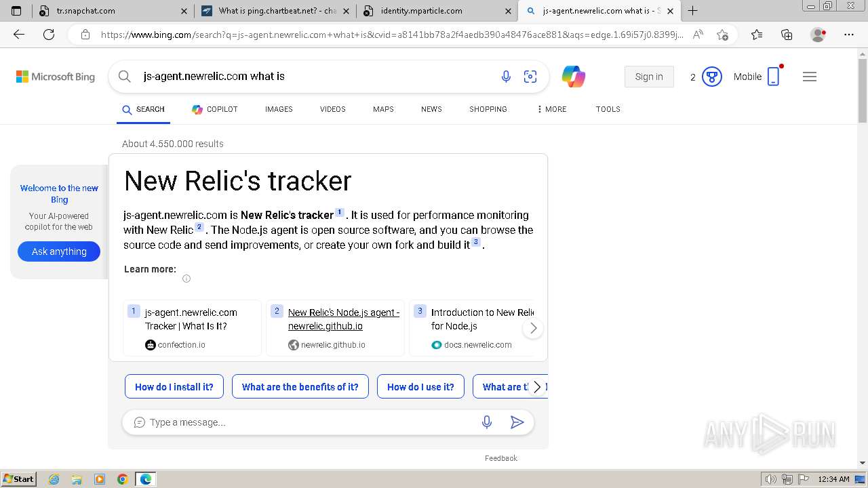The height and width of the screenshot is (488, 868).
Task: Click the volume speaker tray icon
Action: pos(771,479)
